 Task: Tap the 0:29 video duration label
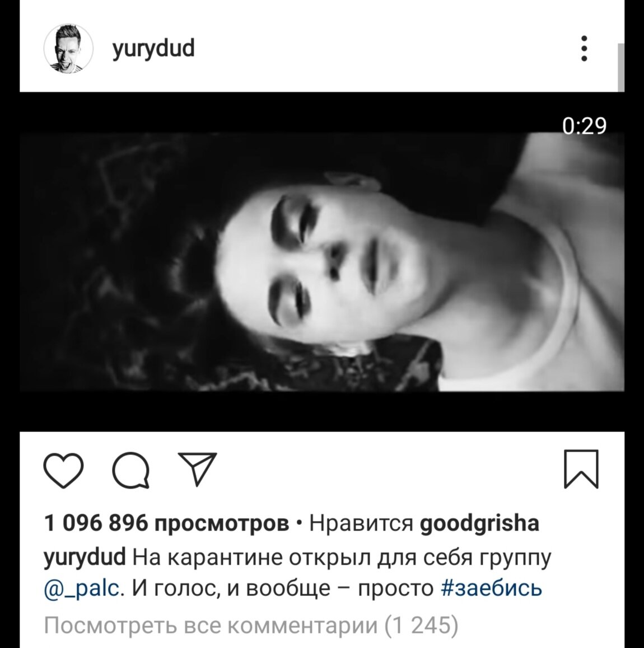point(584,126)
